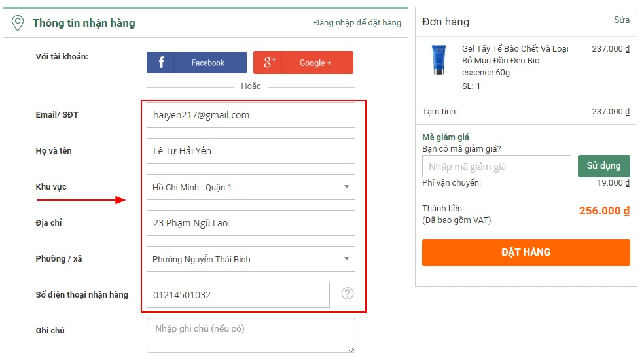Click the Bio-essence product thumbnail
The height and width of the screenshot is (357, 644).
click(438, 59)
